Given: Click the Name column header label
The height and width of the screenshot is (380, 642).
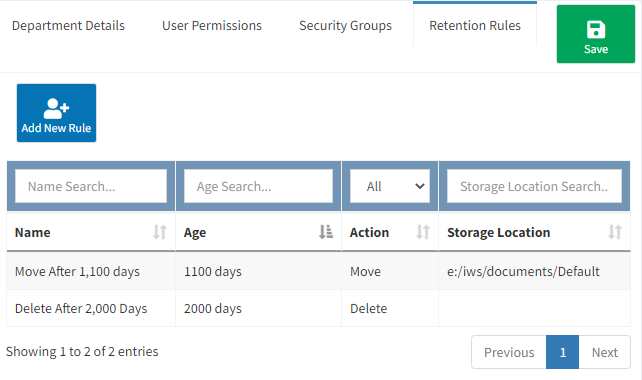Looking at the screenshot, I should click(x=33, y=232).
